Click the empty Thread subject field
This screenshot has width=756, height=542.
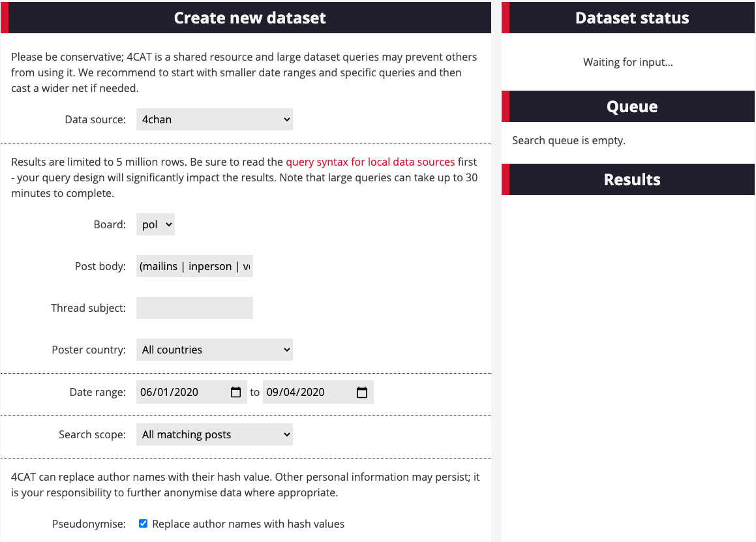(x=194, y=308)
